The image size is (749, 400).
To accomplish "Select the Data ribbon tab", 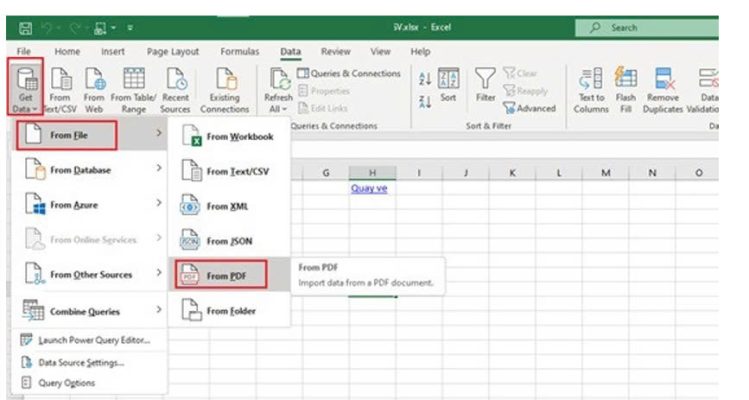I will click(290, 52).
